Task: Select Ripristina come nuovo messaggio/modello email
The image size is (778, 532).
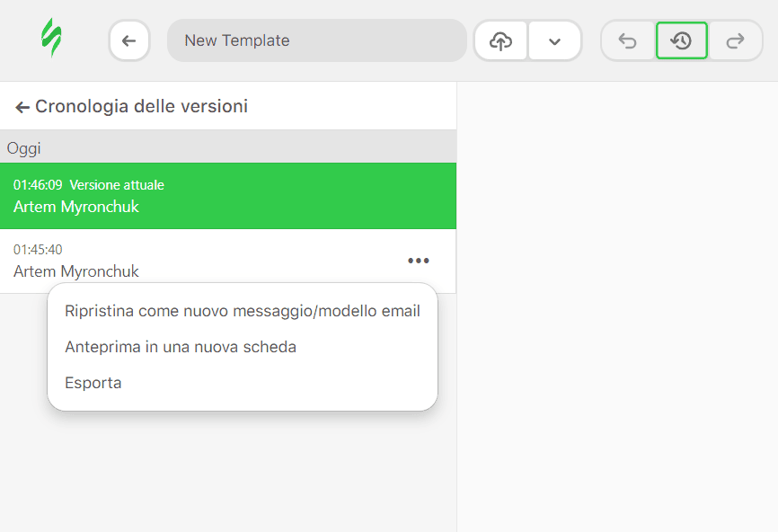Action: tap(243, 310)
